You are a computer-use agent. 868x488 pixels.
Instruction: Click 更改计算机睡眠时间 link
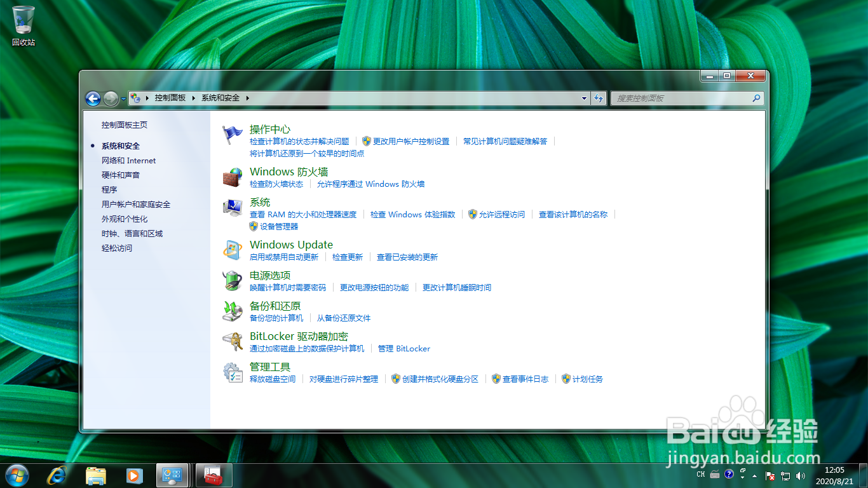[457, 287]
